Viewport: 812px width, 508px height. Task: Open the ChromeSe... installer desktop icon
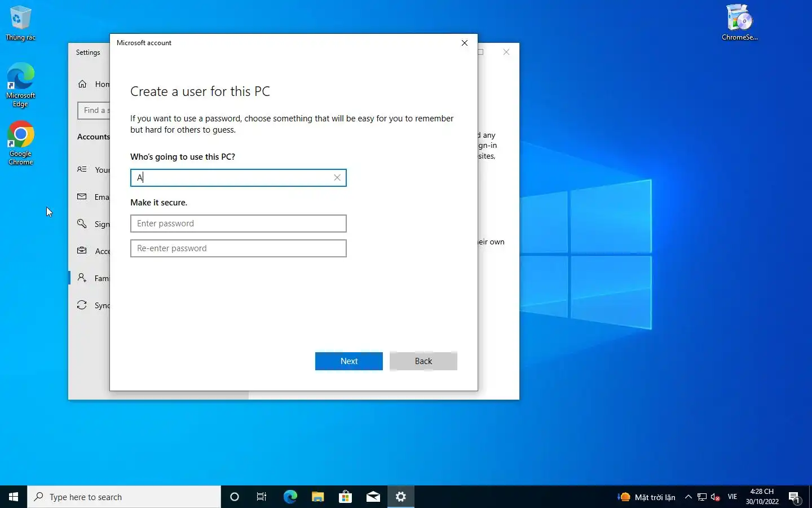[740, 23]
